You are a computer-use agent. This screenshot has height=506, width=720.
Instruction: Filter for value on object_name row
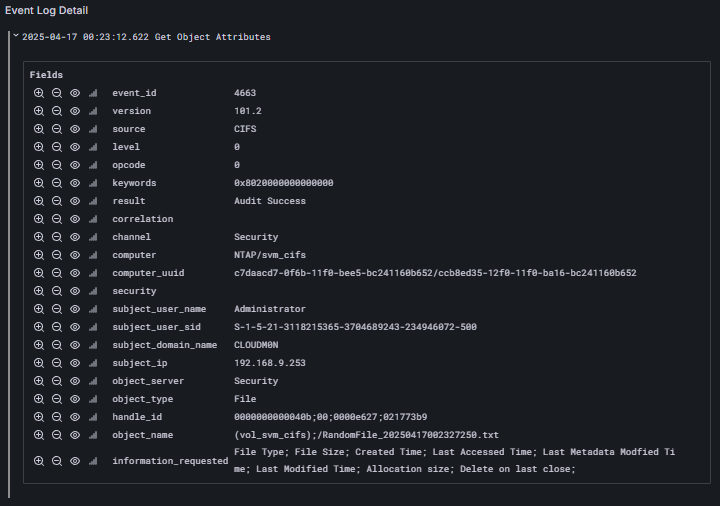39,435
